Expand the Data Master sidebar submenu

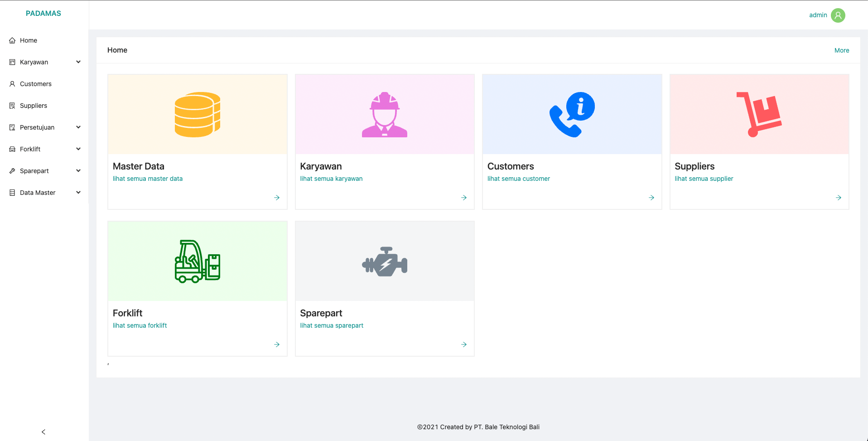point(78,193)
